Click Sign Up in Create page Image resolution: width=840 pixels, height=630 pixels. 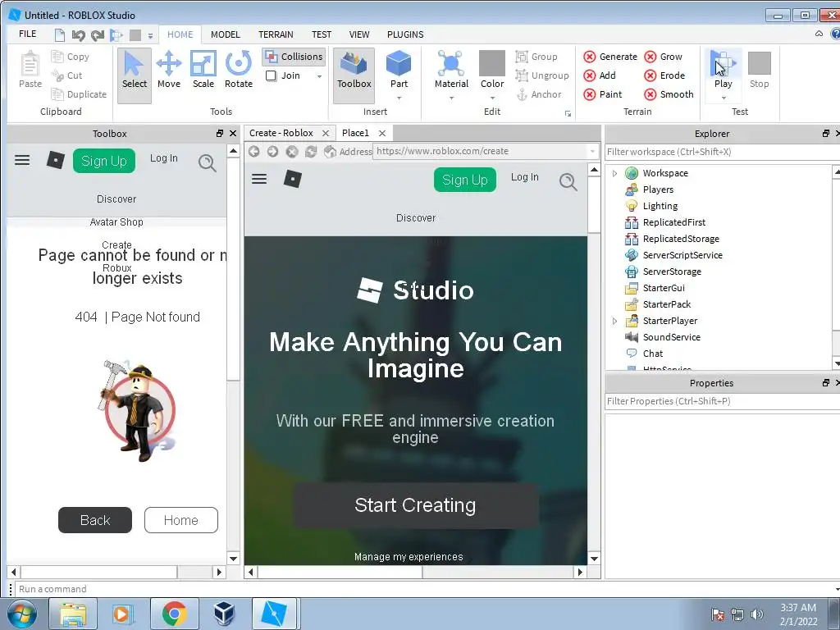[465, 180]
